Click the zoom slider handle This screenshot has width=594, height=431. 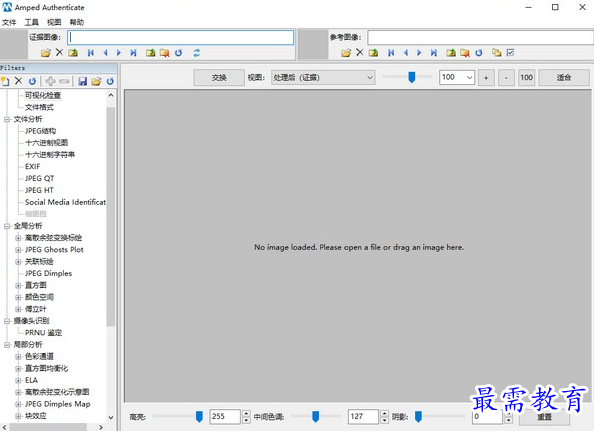coord(412,77)
